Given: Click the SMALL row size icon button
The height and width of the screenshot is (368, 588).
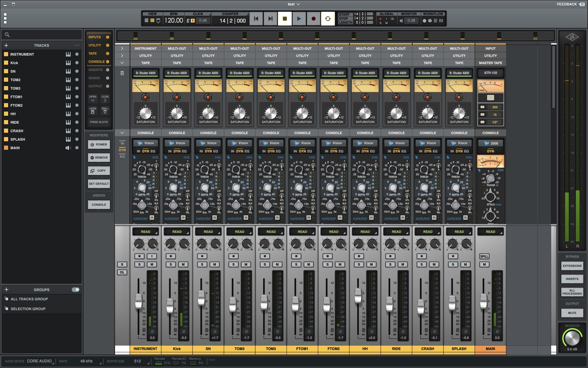Looking at the screenshot, I should 105,110.
